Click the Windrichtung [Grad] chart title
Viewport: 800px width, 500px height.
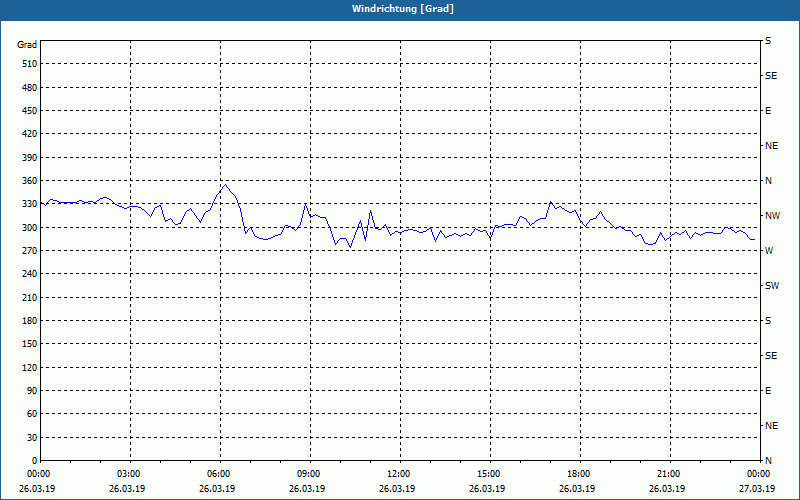[403, 9]
